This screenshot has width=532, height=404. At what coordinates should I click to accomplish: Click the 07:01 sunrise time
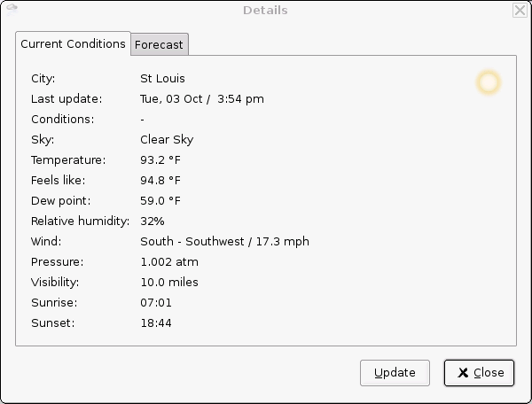point(156,303)
